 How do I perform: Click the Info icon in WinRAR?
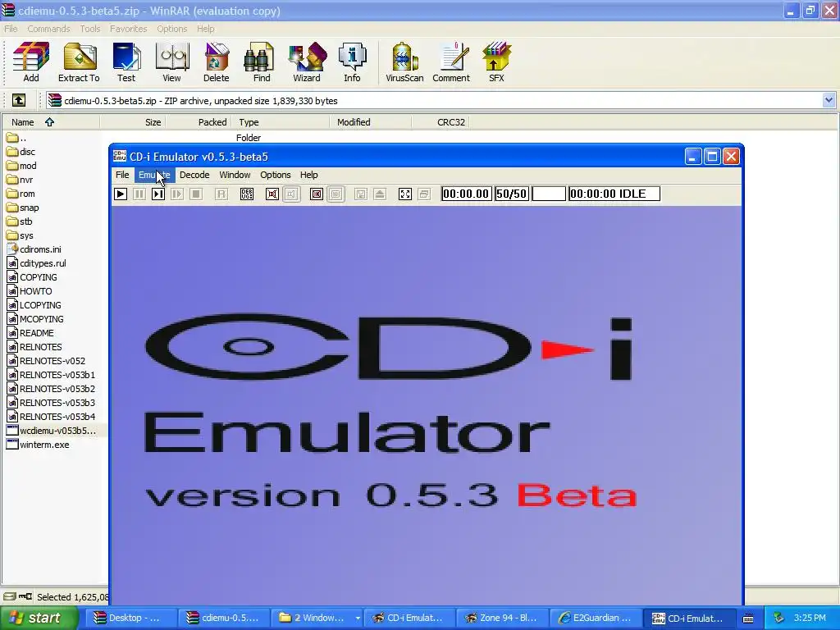[x=352, y=62]
